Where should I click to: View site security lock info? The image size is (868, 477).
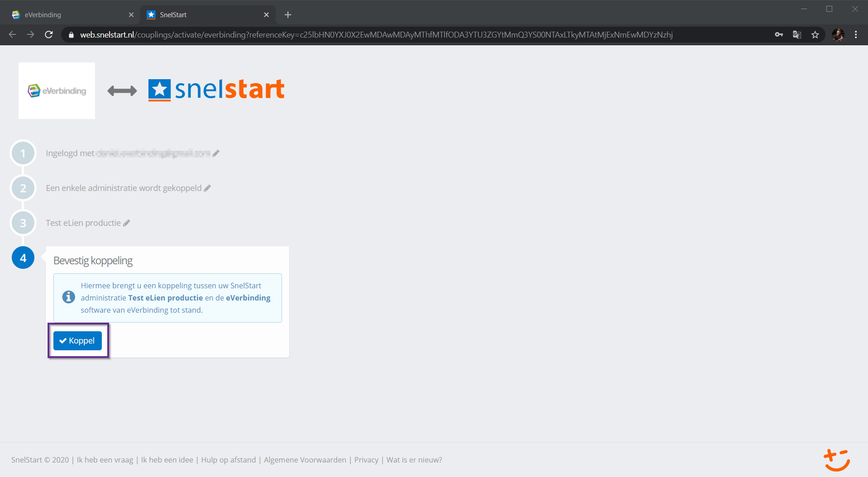(x=71, y=35)
